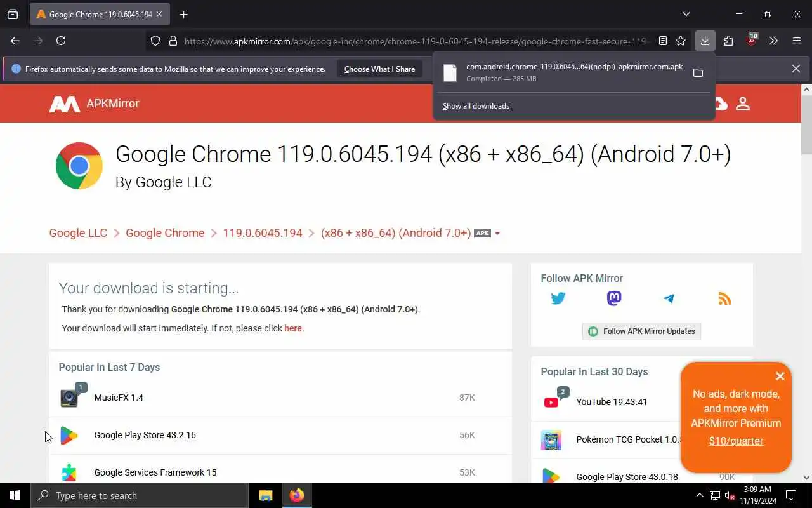Open the Windows notification center icon
812x508 pixels.
(791, 495)
